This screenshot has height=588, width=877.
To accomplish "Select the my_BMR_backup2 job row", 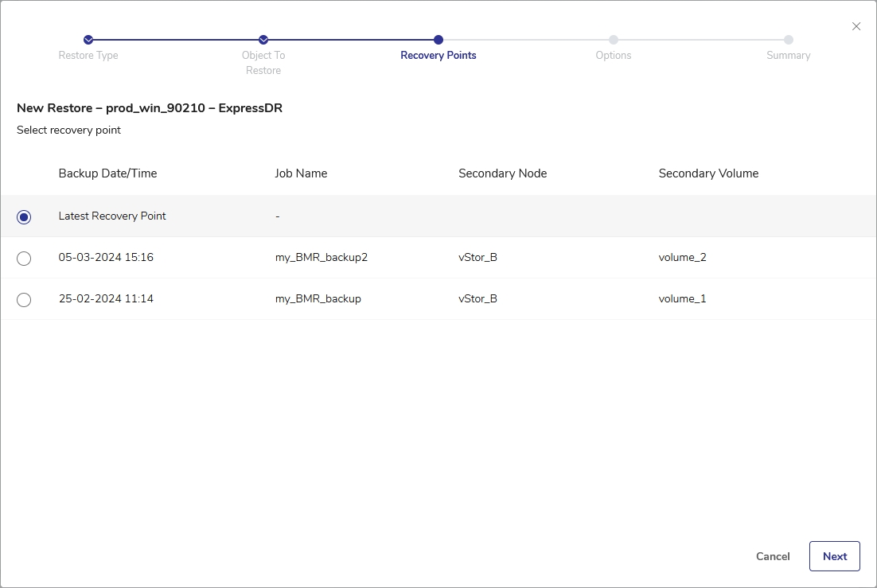I will pos(322,258).
